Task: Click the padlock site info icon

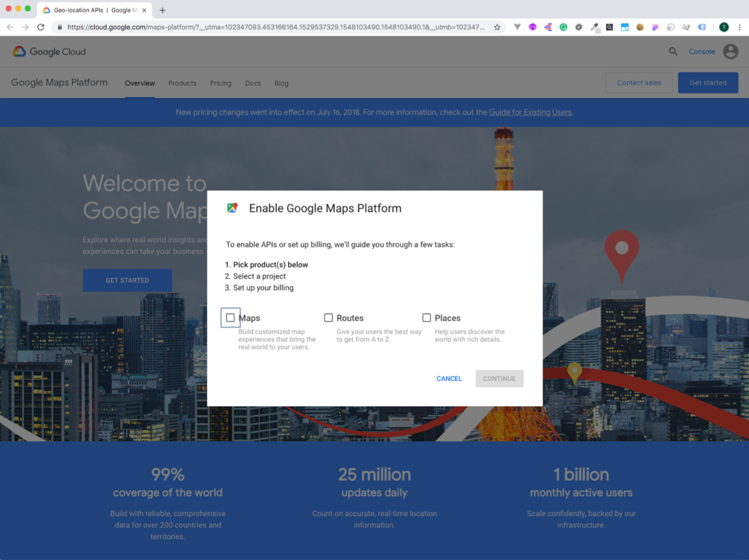Action: point(59,27)
